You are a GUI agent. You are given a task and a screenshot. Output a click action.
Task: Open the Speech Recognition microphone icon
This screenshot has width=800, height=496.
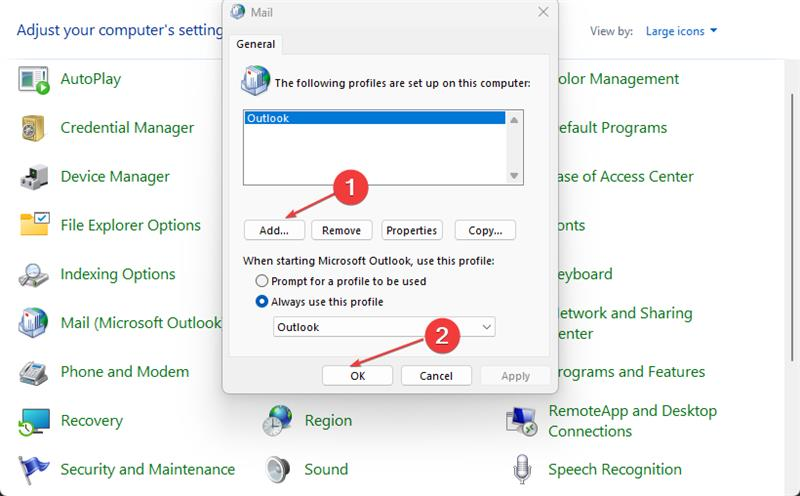click(521, 469)
